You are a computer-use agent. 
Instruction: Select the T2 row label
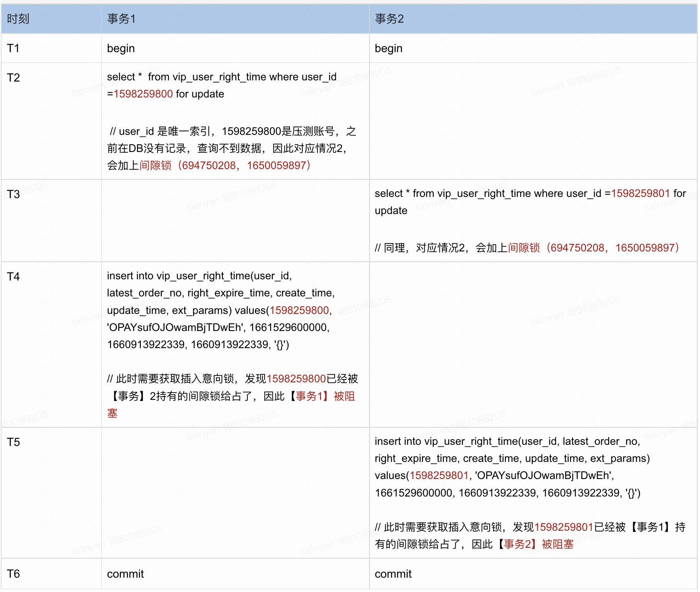coord(13,78)
